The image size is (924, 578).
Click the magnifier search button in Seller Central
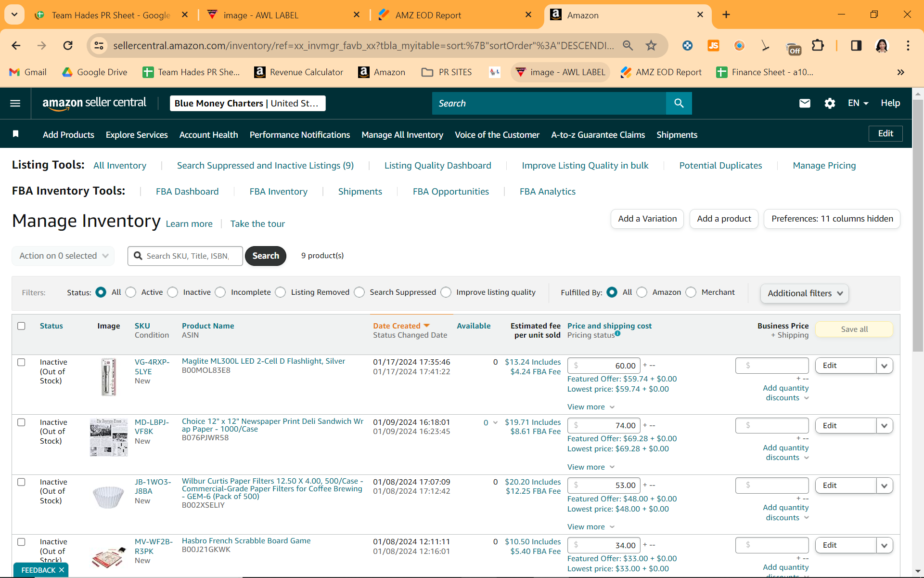(x=679, y=103)
